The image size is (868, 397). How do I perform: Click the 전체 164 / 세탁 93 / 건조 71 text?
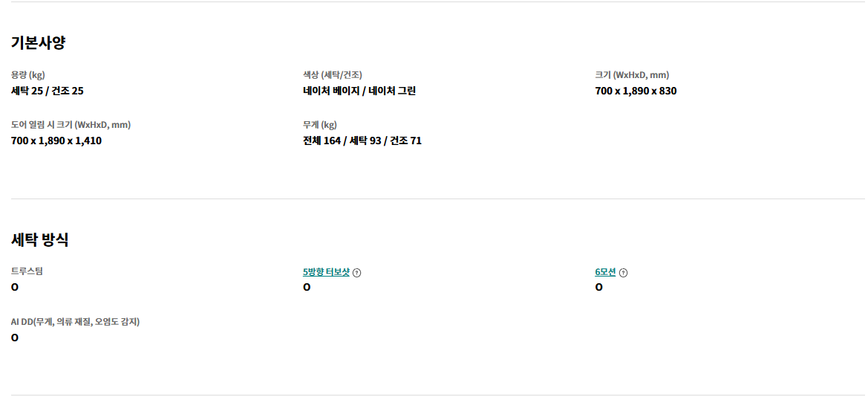[x=362, y=141]
